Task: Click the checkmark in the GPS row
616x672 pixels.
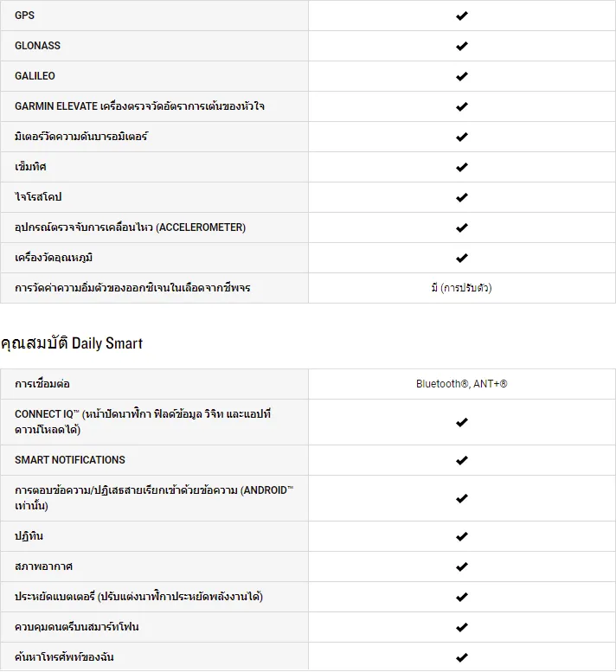Action: (x=461, y=16)
